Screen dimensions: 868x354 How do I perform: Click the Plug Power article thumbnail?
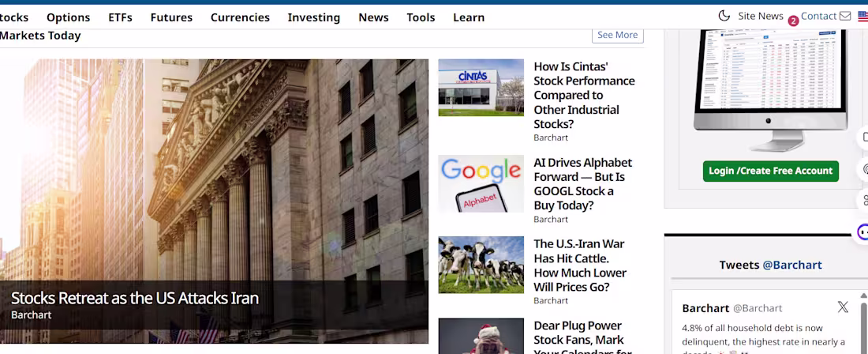click(x=481, y=336)
